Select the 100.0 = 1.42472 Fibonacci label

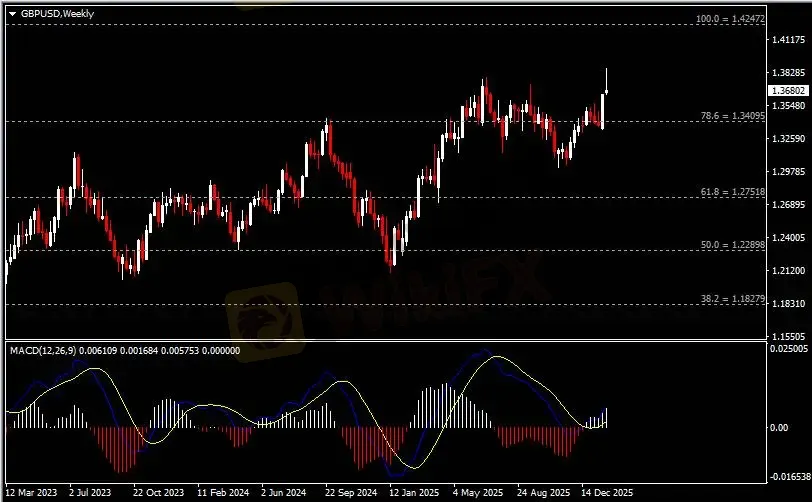click(x=730, y=19)
